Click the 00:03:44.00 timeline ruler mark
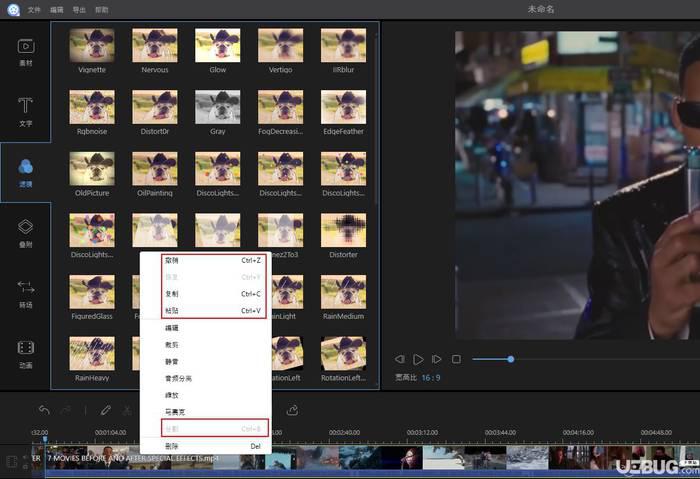700x479 pixels. click(x=500, y=432)
